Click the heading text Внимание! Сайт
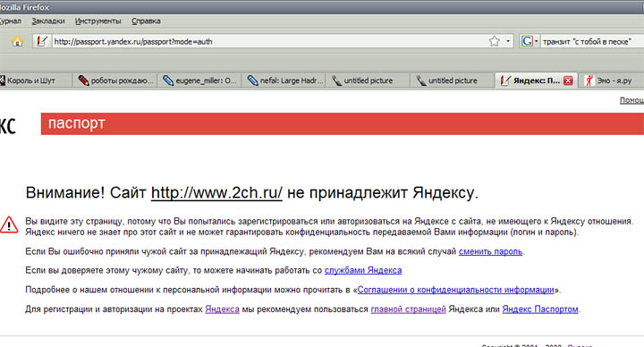Screen dimensions: 644x347 [86, 192]
